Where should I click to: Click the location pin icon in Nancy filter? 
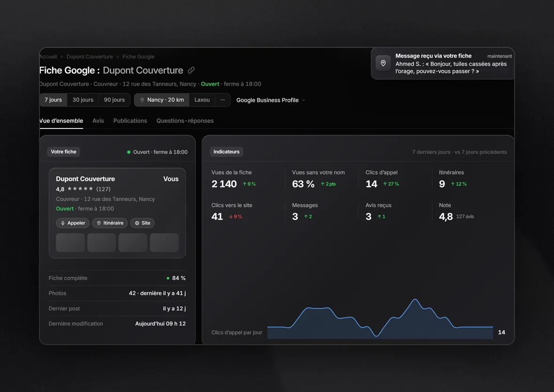(142, 100)
